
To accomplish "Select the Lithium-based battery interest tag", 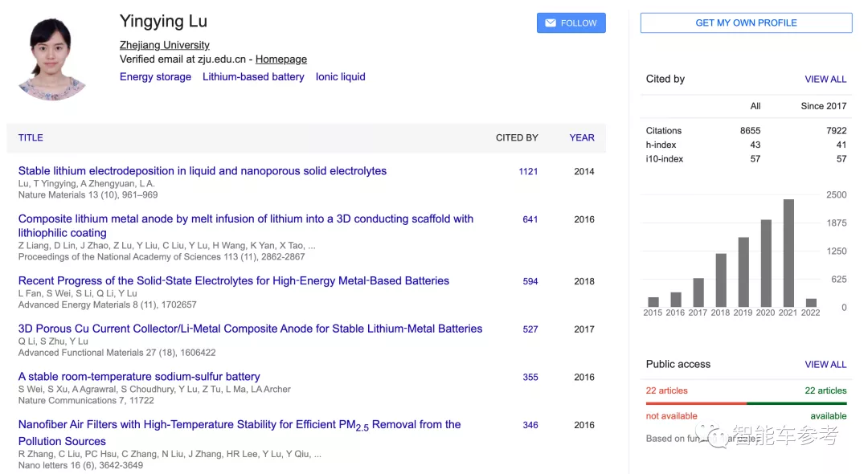I will pyautogui.click(x=253, y=77).
